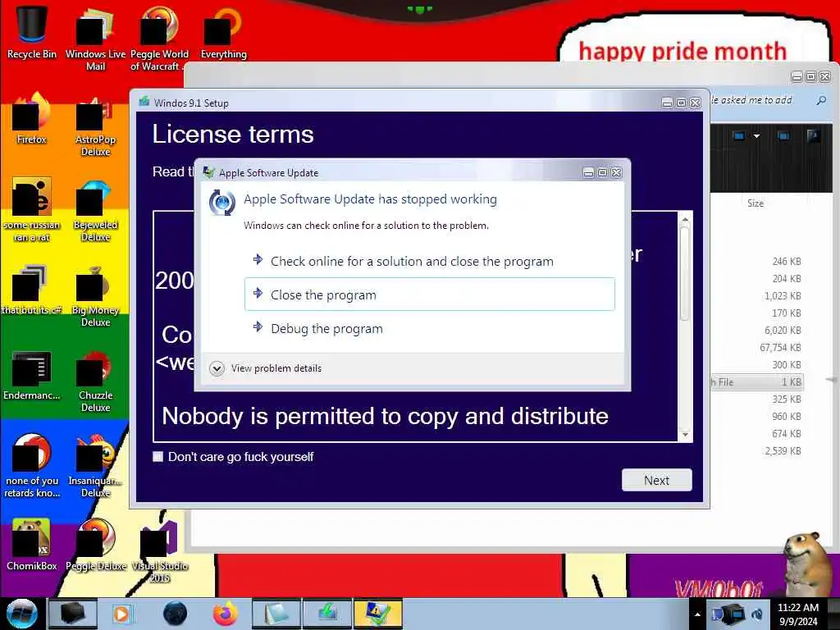Open the 'none of you' desktop icon

click(32, 466)
